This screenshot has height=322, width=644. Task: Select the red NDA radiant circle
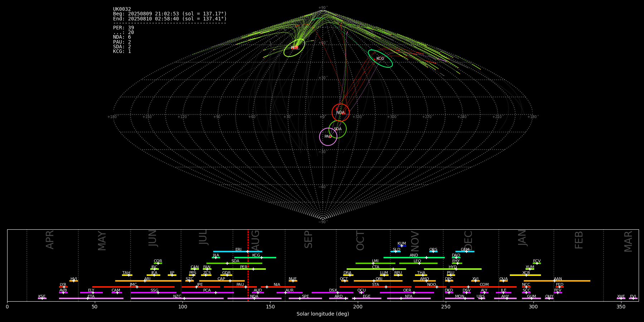(x=341, y=113)
